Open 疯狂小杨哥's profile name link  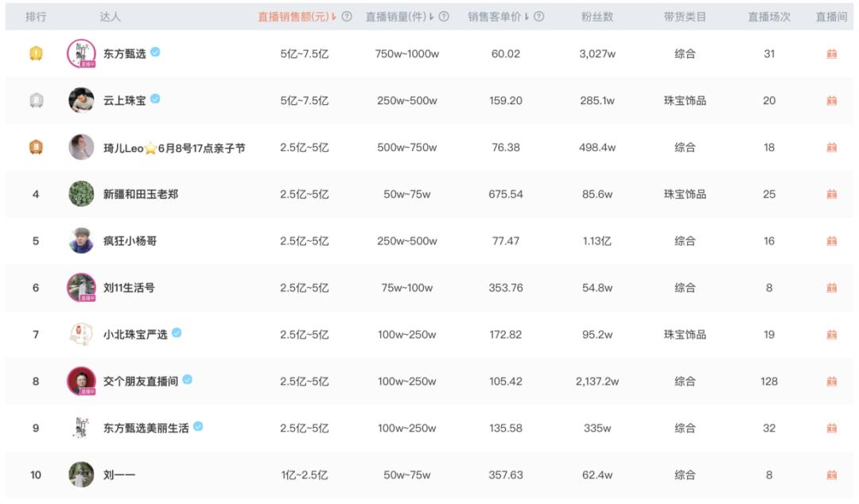(x=130, y=241)
